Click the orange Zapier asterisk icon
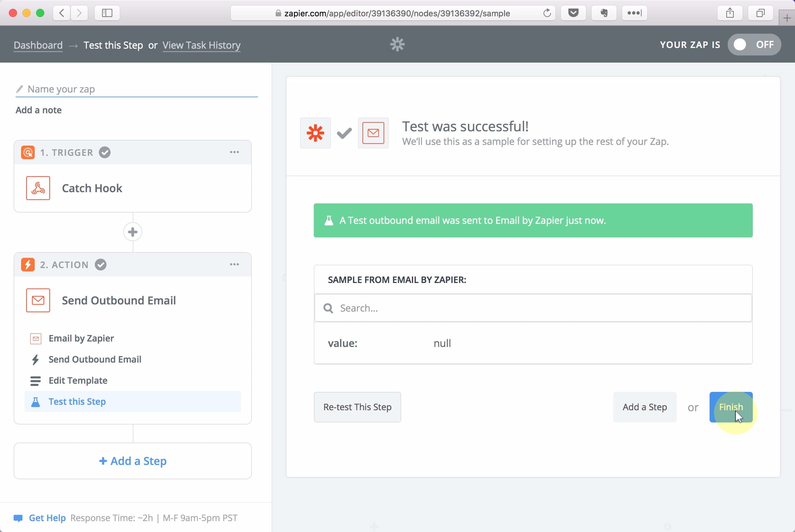 click(315, 133)
